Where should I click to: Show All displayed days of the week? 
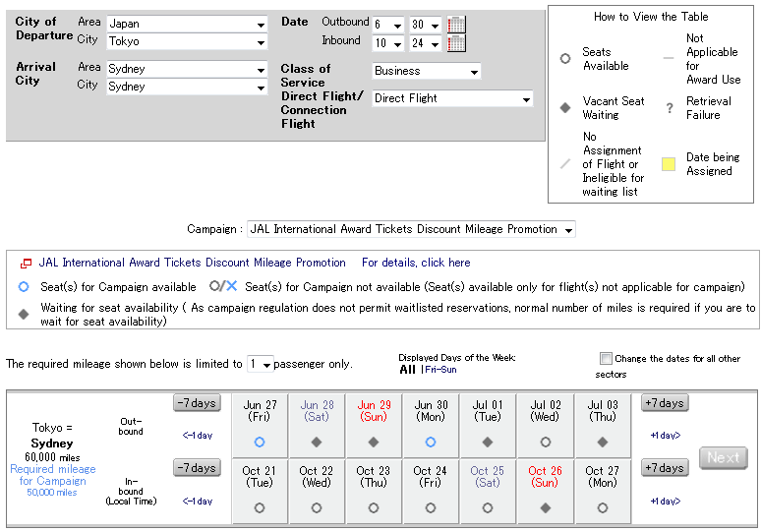(407, 370)
